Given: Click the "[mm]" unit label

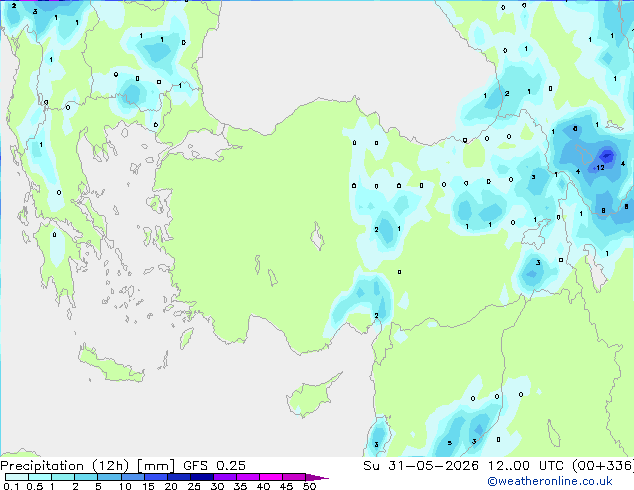Looking at the screenshot, I should pyautogui.click(x=156, y=466).
